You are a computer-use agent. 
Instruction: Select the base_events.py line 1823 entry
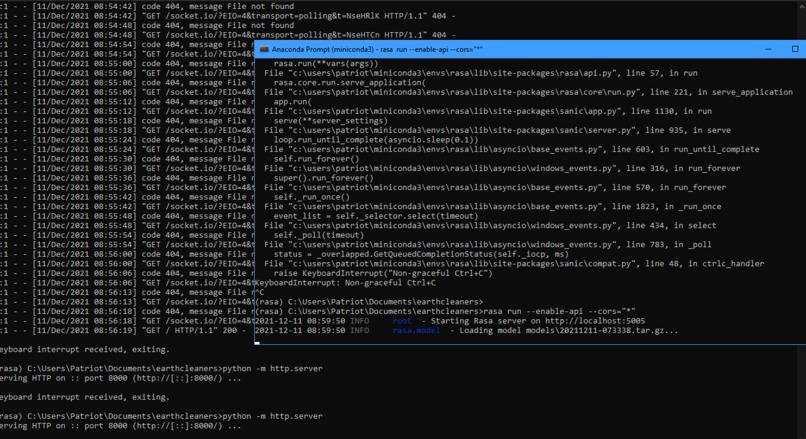492,206
